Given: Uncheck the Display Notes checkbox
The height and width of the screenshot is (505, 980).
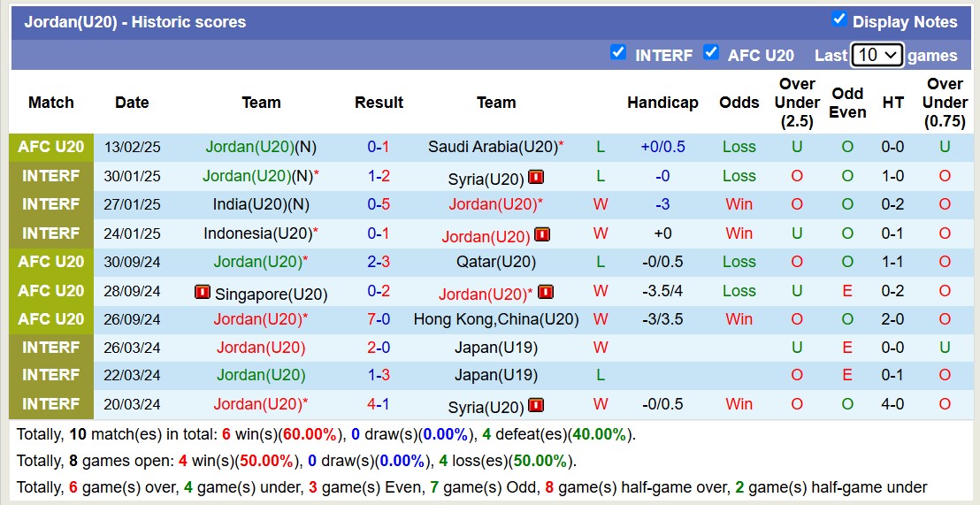Looking at the screenshot, I should [839, 19].
